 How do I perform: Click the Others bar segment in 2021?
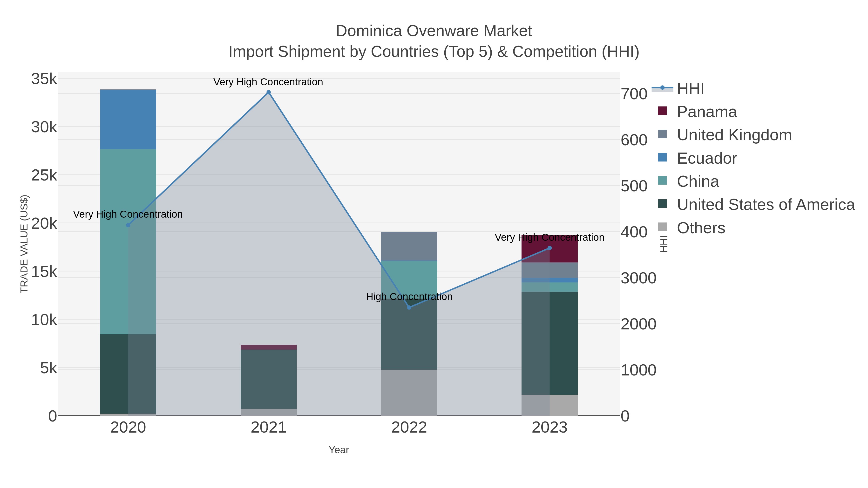coord(269,412)
